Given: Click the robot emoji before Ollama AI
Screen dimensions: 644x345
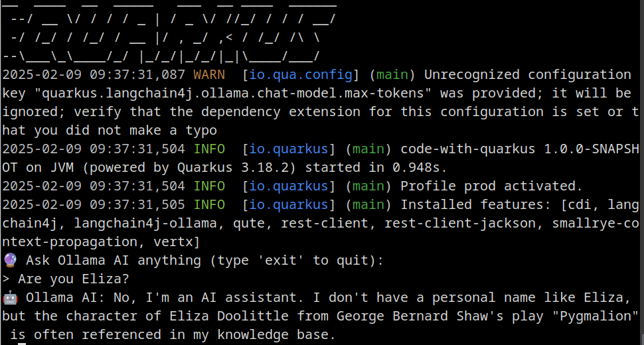Looking at the screenshot, I should tap(10, 297).
